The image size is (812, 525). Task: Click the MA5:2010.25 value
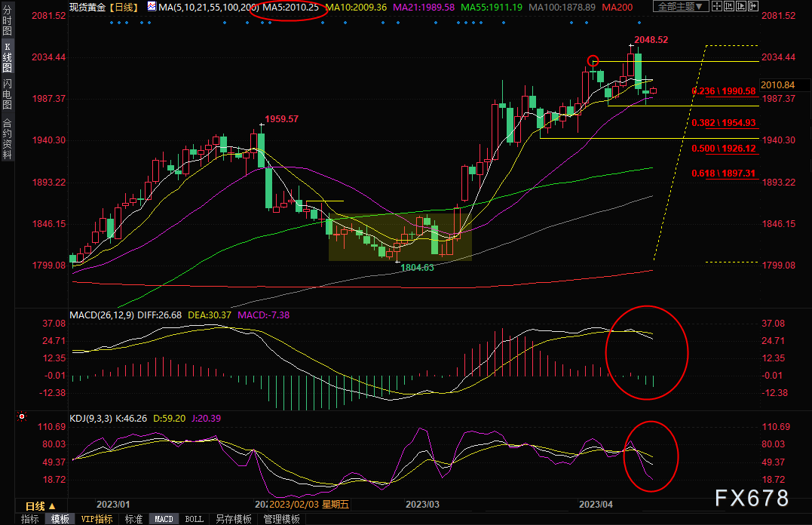290,8
